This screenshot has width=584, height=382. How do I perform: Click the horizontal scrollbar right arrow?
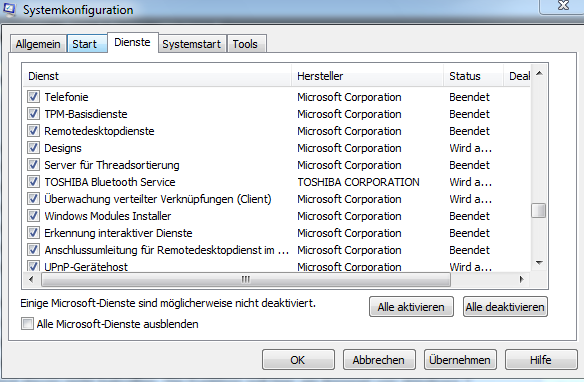pos(521,279)
